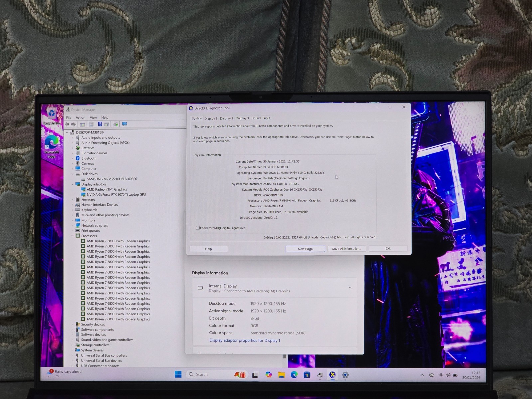Click the volume icon in the system tray
The height and width of the screenshot is (399, 532).
[448, 375]
